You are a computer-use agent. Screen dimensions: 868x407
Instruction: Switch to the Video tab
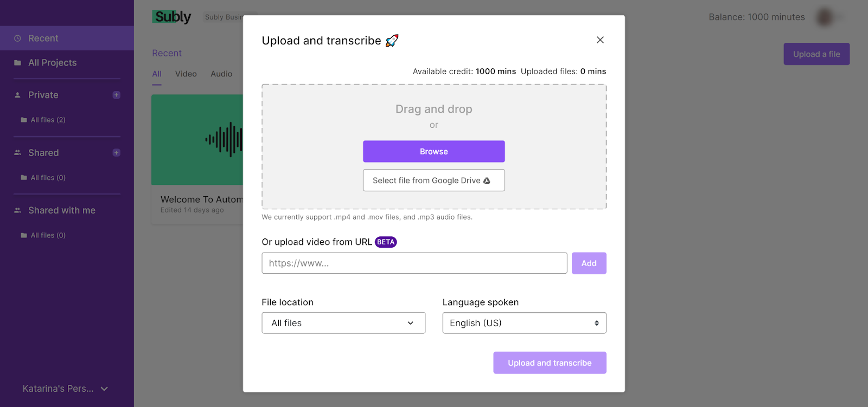pos(186,74)
